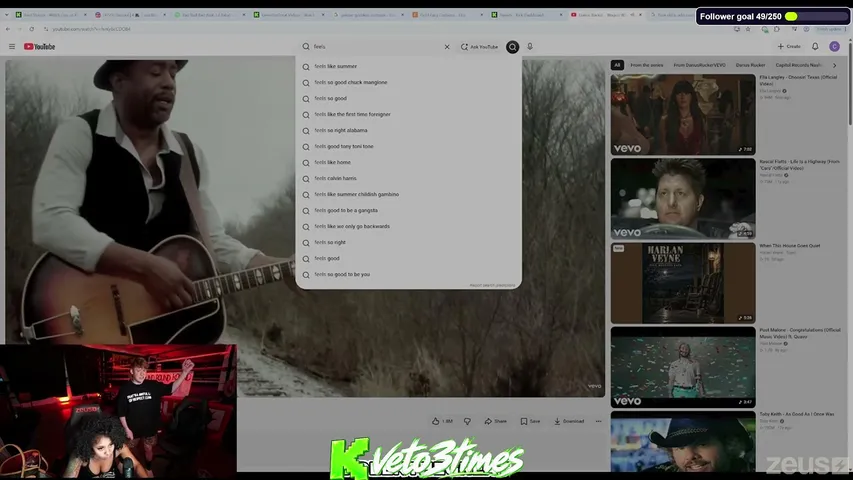Open the Rascal Flatts video thumbnail

click(x=683, y=199)
